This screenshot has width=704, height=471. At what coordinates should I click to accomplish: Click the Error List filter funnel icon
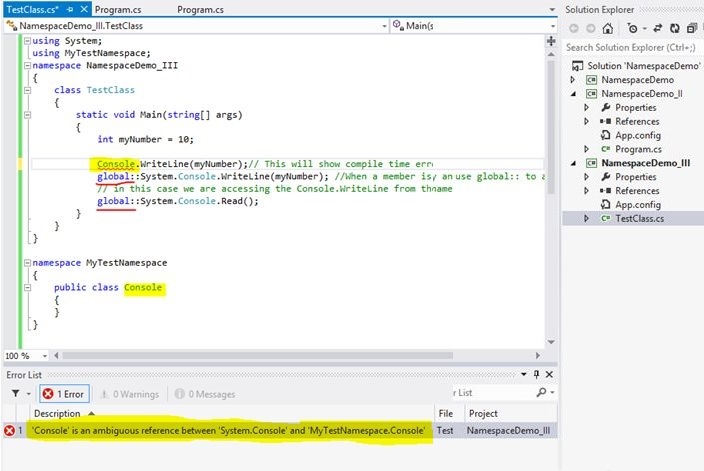pyautogui.click(x=14, y=394)
